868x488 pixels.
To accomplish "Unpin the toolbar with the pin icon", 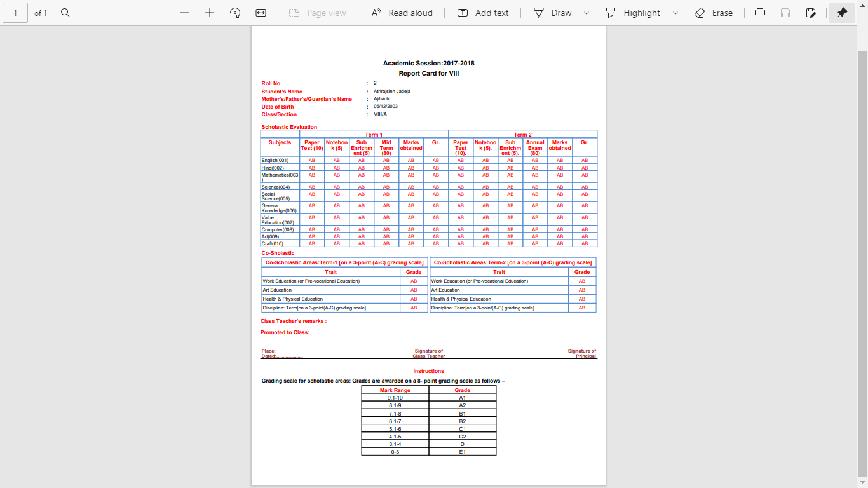I will (x=842, y=13).
